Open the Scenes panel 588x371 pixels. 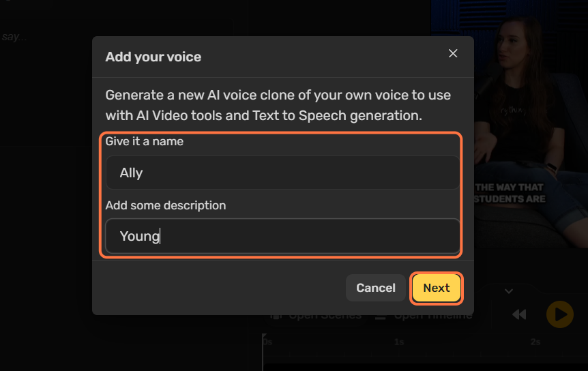coord(317,316)
